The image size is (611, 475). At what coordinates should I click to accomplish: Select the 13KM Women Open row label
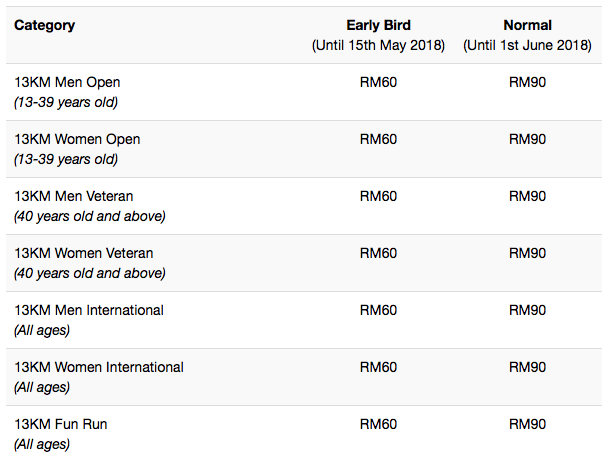(x=77, y=139)
